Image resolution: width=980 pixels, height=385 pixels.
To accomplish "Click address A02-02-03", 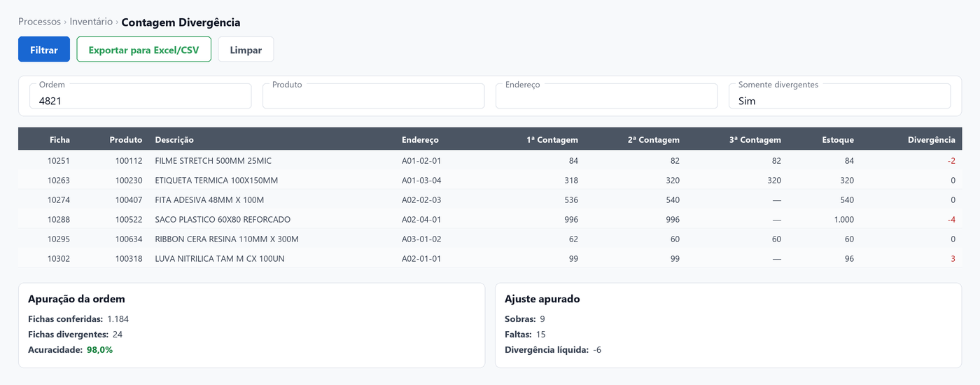I will pyautogui.click(x=421, y=199).
